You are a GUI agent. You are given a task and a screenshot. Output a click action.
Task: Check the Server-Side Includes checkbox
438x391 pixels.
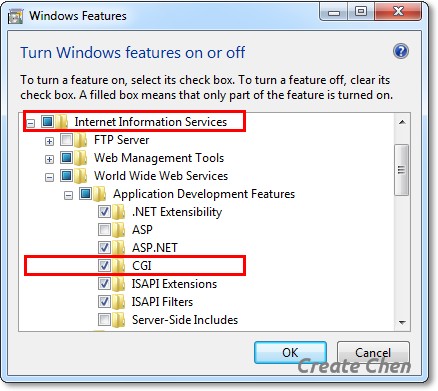[104, 320]
